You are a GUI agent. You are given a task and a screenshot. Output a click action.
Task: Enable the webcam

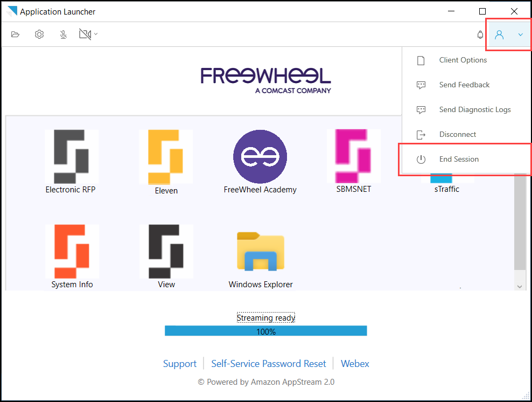(x=84, y=34)
